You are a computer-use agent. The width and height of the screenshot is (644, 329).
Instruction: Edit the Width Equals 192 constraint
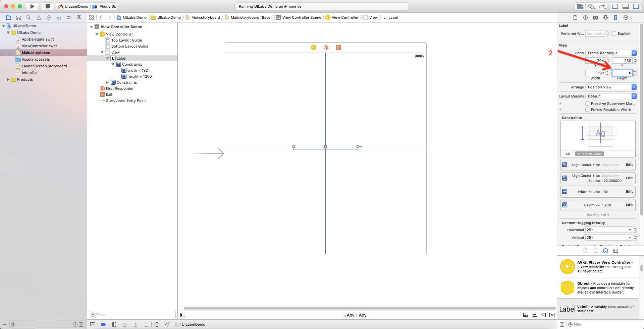(x=629, y=191)
